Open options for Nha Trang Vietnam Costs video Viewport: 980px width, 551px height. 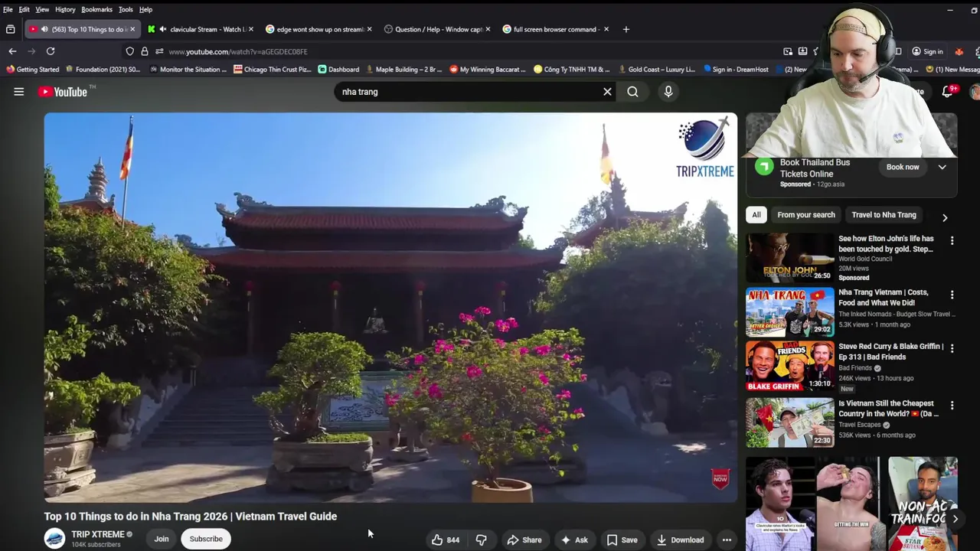coord(952,295)
